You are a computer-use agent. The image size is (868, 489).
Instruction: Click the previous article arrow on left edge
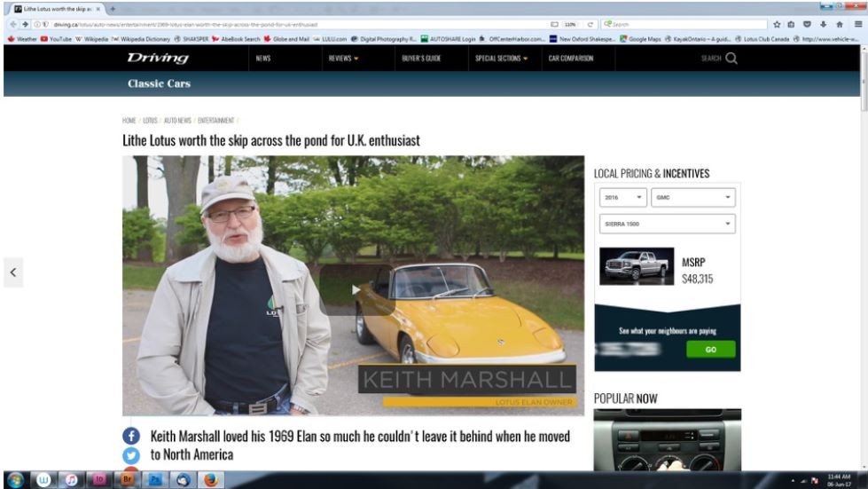(x=13, y=273)
